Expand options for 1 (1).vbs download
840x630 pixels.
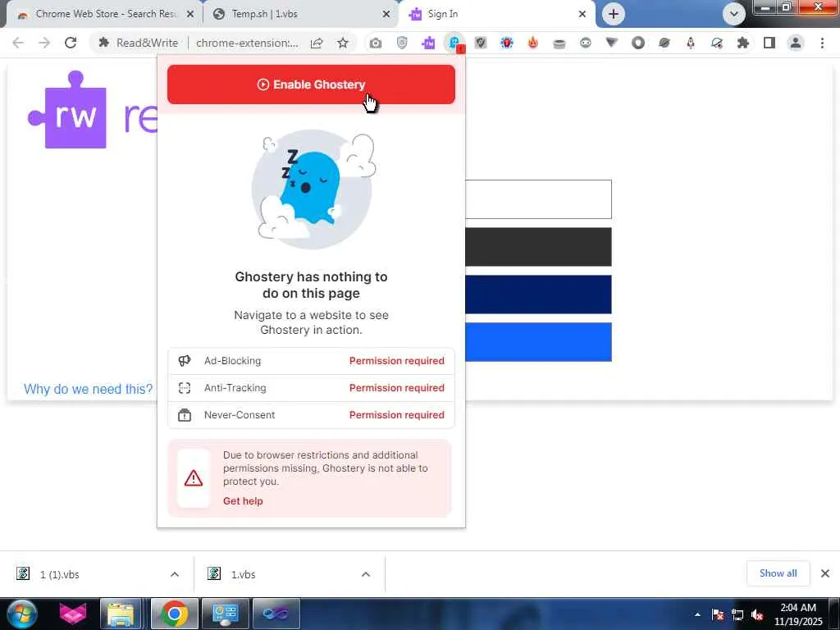pyautogui.click(x=175, y=574)
